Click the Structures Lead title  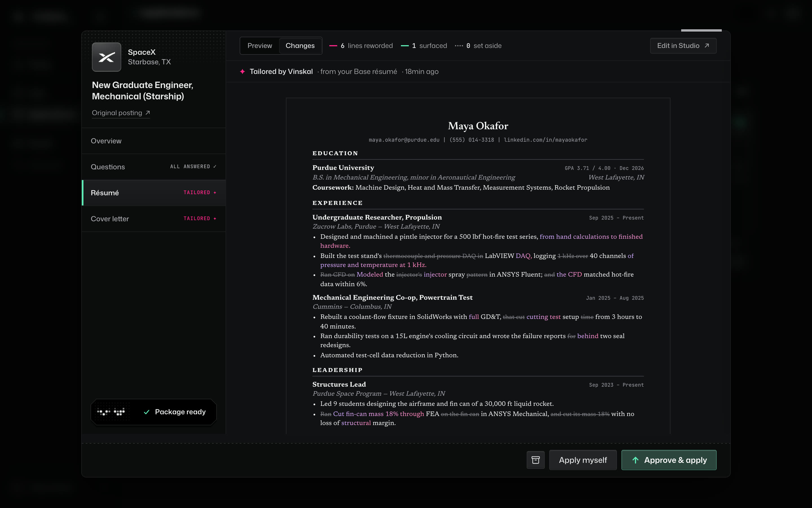pos(339,384)
